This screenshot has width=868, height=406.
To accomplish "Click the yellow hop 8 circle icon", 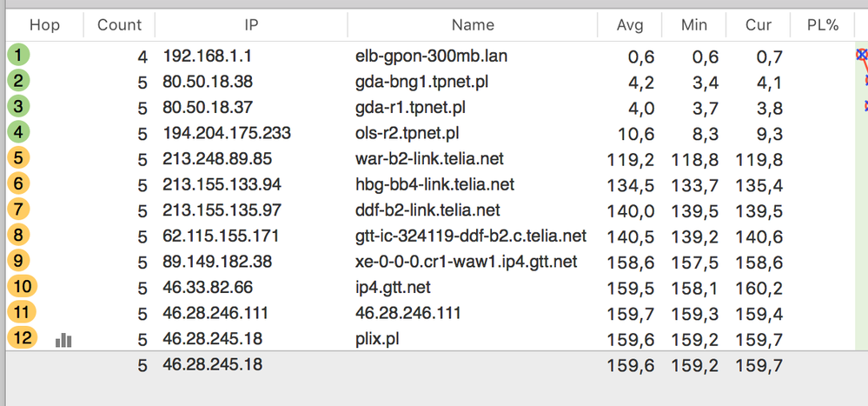I will coord(18,236).
